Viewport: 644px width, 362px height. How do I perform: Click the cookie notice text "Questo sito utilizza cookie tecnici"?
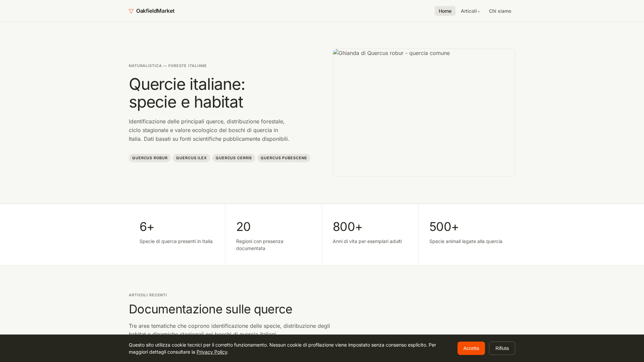coord(282,348)
